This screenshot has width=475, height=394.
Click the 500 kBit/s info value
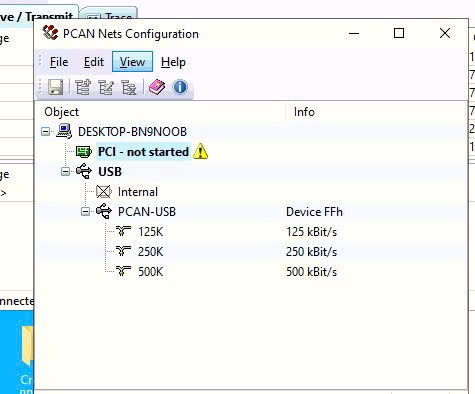pyautogui.click(x=311, y=272)
